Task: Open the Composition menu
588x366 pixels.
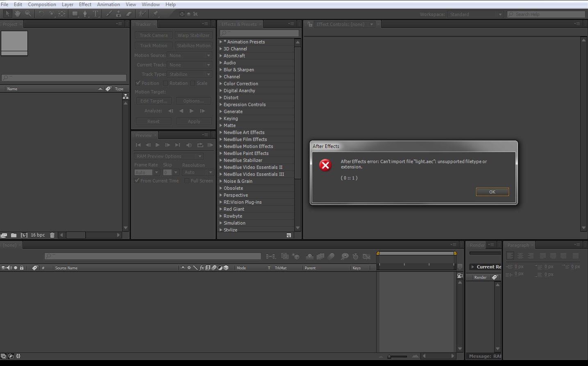Action: pos(42,5)
